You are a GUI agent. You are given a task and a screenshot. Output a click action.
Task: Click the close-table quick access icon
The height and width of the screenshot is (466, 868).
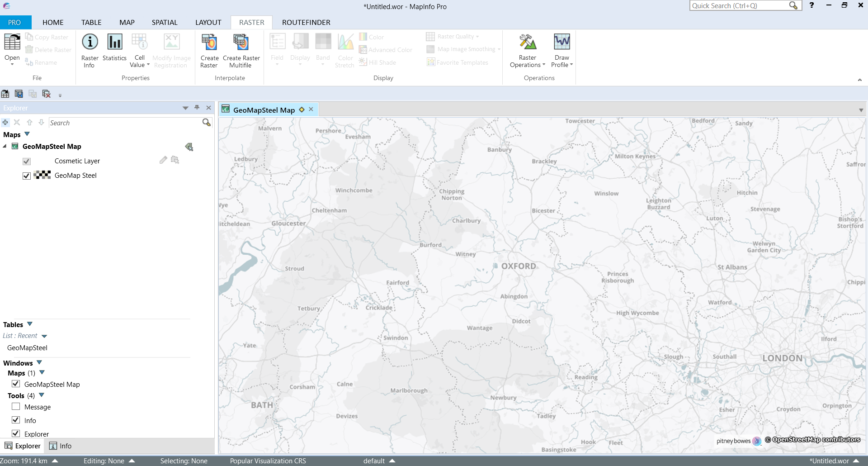(46, 94)
